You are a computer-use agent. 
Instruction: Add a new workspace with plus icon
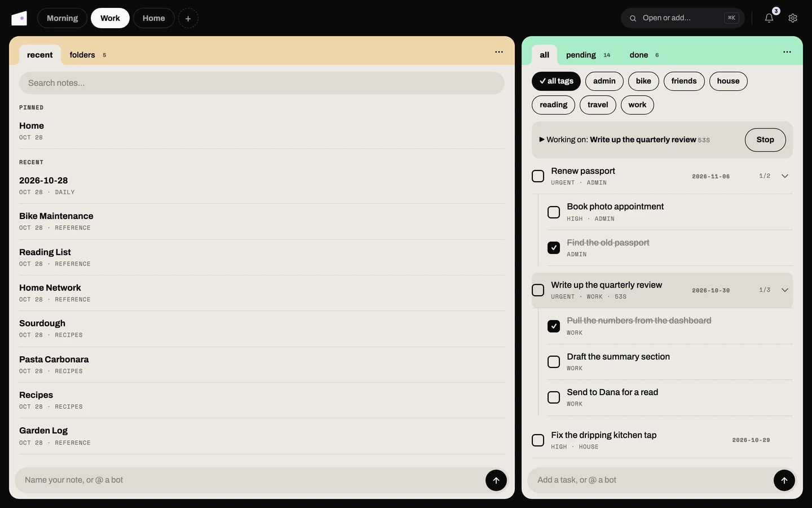click(x=188, y=18)
